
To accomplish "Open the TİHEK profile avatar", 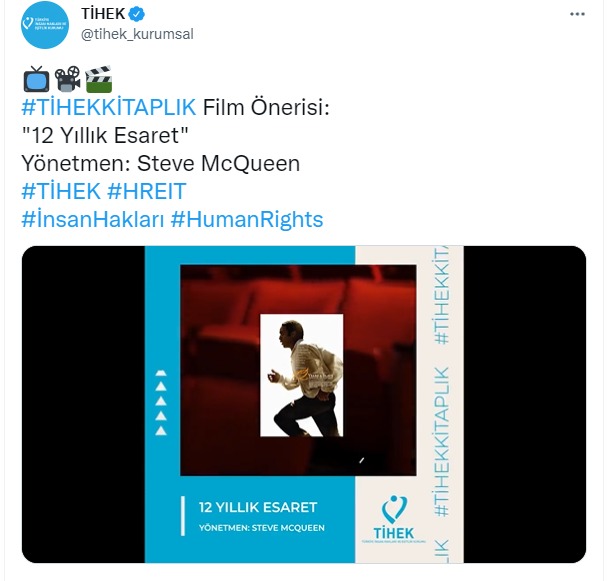I will click(x=45, y=25).
